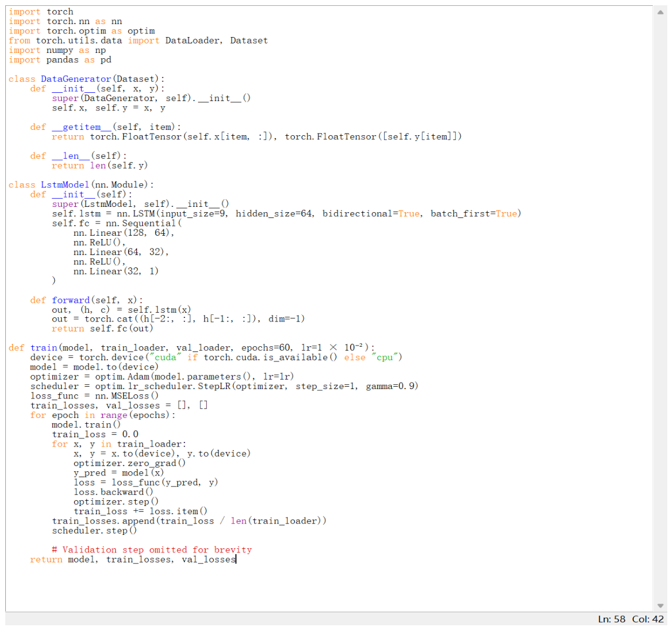The image size is (672, 630).
Task: Click the 'loss_func = nn.MSELoss()' line
Action: point(95,396)
